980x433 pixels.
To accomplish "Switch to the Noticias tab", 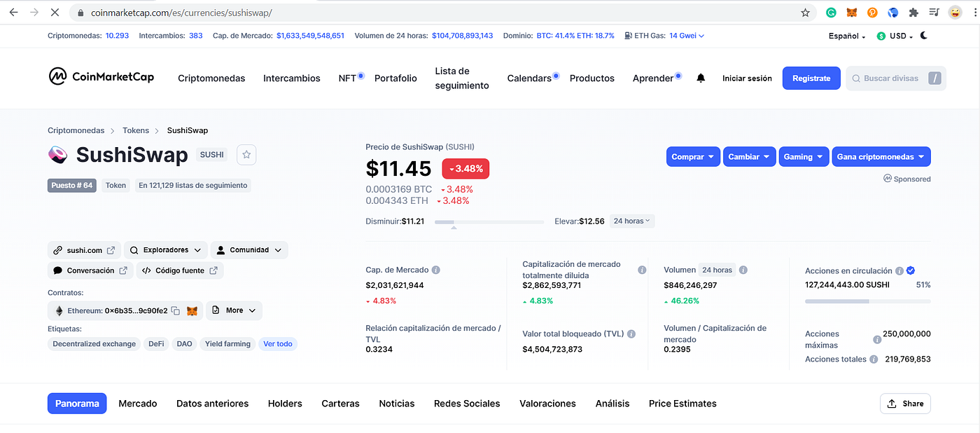I will (397, 404).
